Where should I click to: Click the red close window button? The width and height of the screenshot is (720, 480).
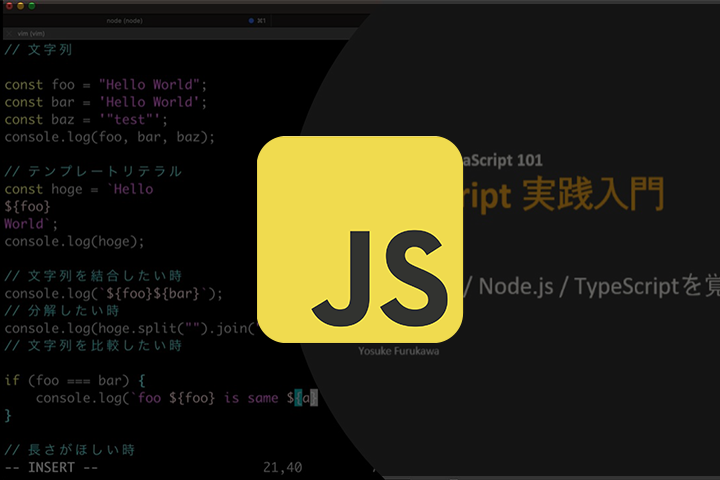click(x=9, y=6)
